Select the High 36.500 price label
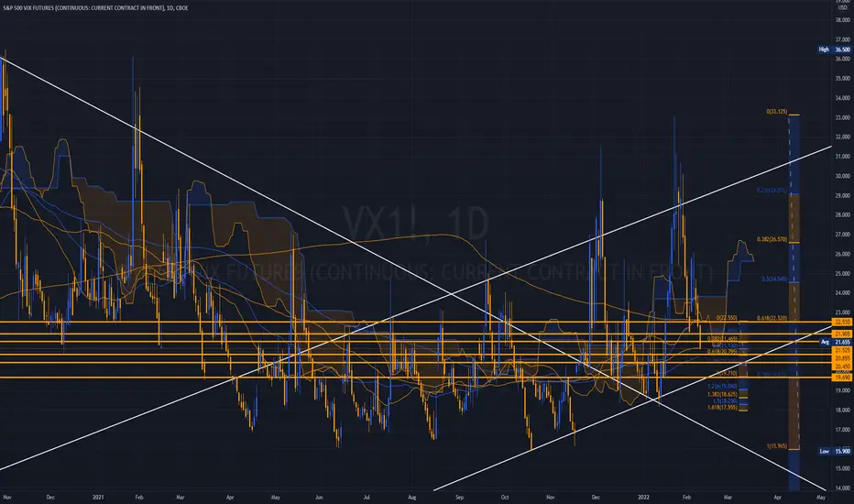Image resolution: width=854 pixels, height=504 pixels. tap(835, 49)
